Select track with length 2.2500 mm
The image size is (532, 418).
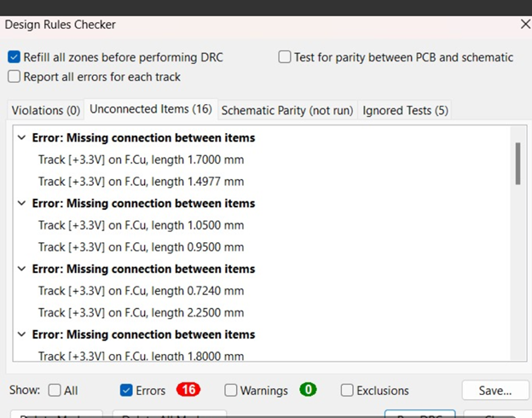(x=141, y=313)
